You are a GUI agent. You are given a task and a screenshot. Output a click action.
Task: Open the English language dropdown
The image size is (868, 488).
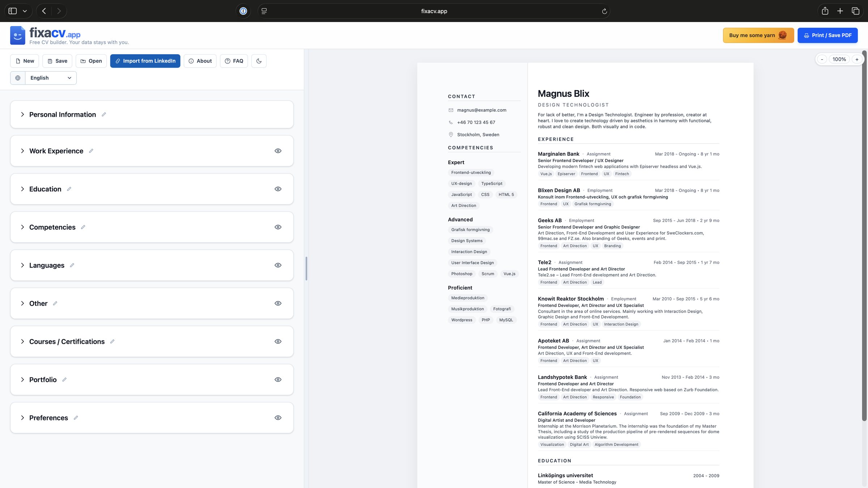pyautogui.click(x=51, y=78)
